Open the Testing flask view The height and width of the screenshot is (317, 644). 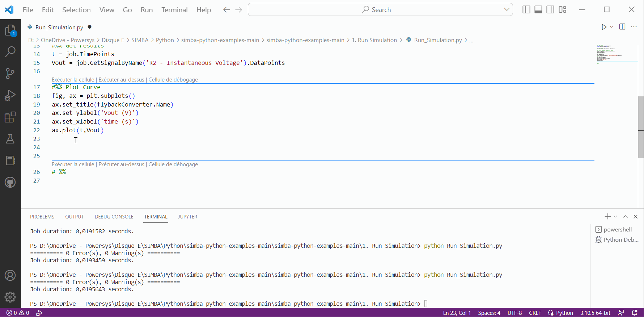10,139
